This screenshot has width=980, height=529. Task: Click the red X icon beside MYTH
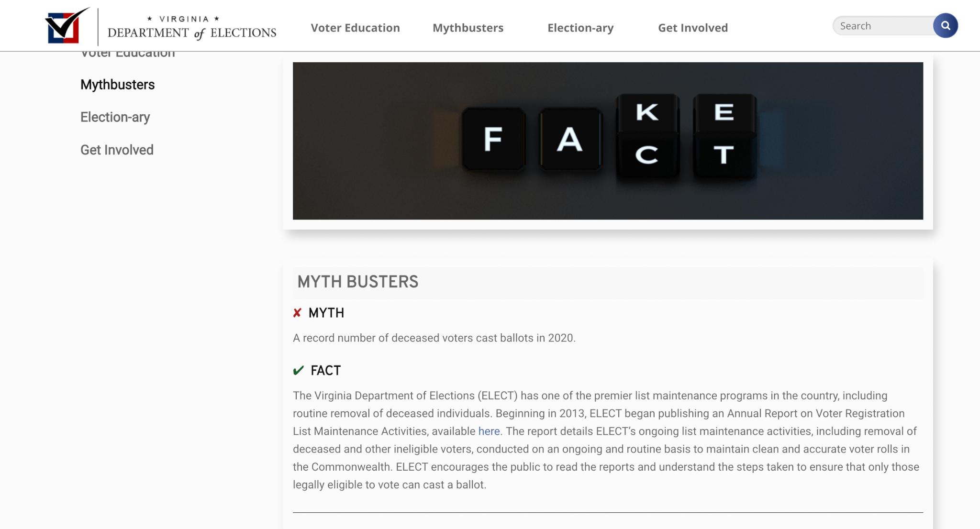(297, 313)
